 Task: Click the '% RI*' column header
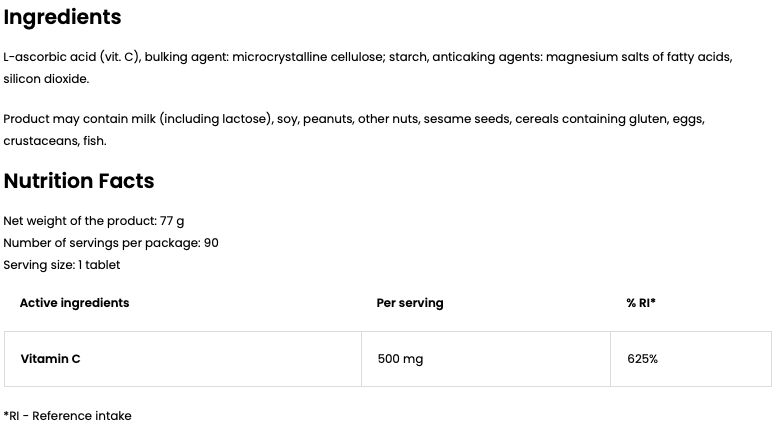(x=641, y=303)
